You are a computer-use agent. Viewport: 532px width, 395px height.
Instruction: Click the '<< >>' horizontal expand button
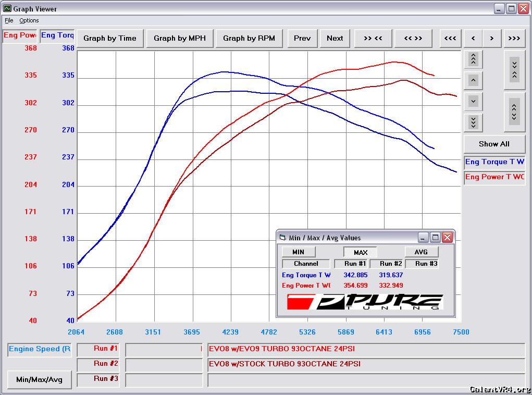413,38
